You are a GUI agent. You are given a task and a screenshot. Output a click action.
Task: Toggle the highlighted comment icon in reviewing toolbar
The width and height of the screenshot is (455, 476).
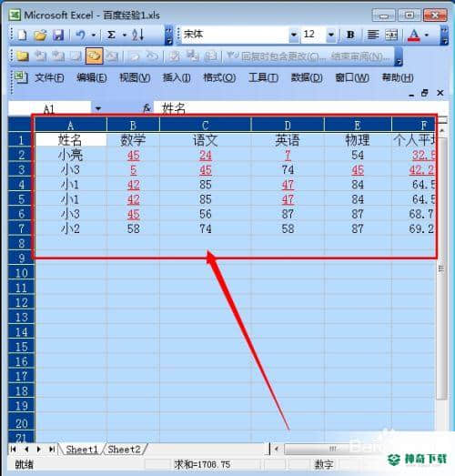[x=94, y=56]
